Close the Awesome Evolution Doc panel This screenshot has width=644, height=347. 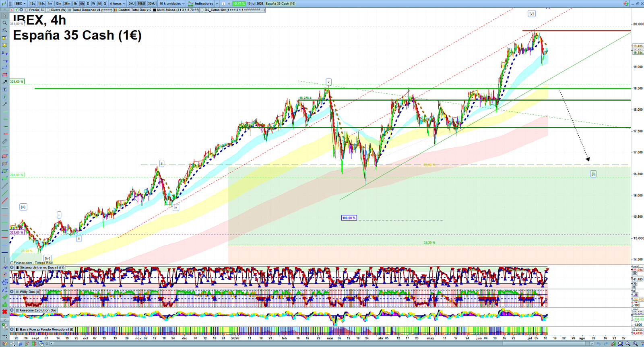(12, 310)
